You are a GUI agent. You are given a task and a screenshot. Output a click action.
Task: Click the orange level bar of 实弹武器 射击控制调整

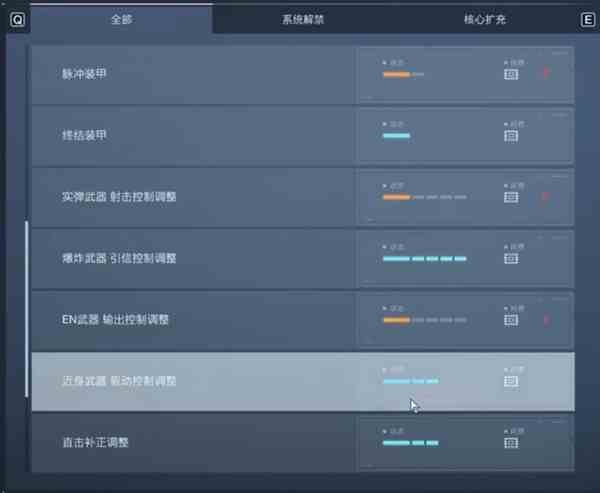click(396, 197)
